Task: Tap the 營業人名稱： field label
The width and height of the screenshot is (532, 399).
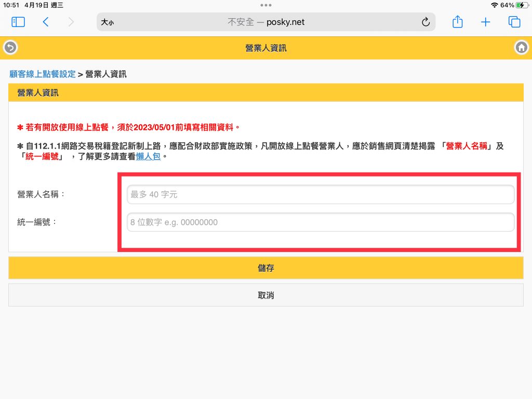Action: pos(41,194)
